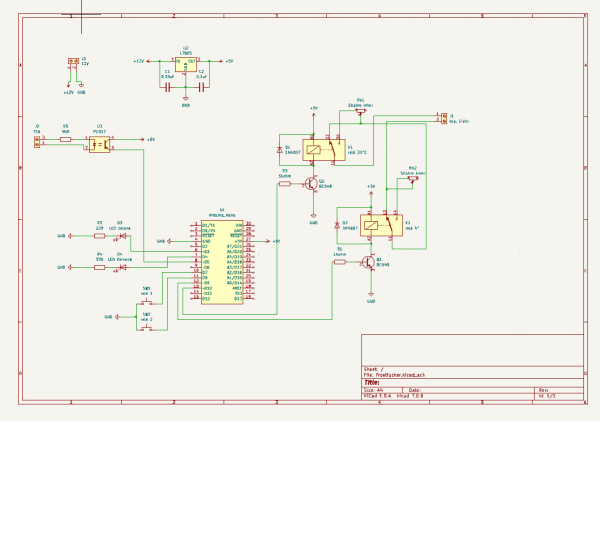Click the base resistor left of K2's transistor
Viewport: 600px width, 541px height.
pos(340,262)
